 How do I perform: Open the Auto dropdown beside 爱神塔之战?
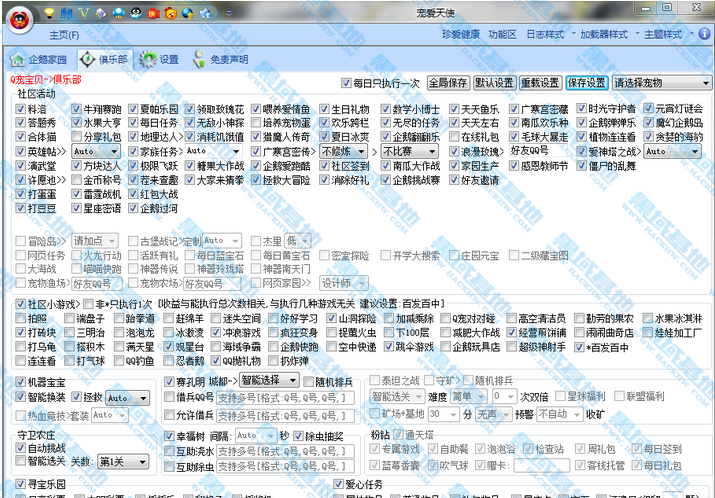pos(672,151)
